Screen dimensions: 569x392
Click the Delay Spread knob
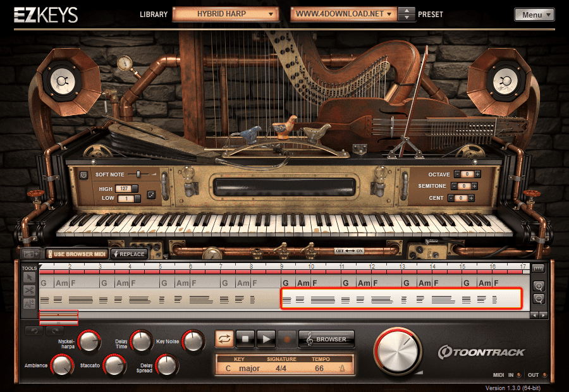[166, 365]
